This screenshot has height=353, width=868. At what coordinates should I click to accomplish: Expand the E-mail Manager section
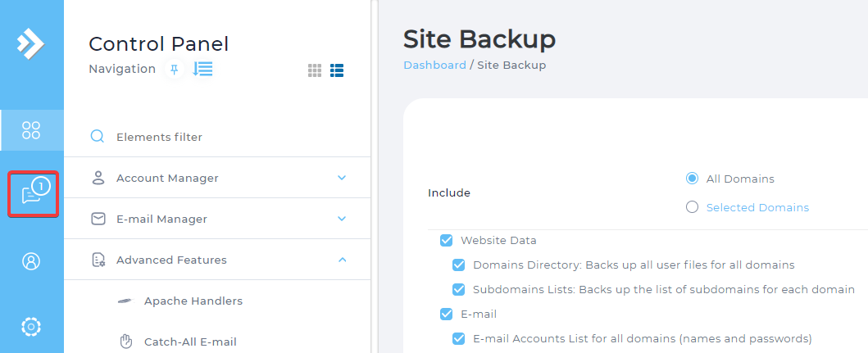pyautogui.click(x=217, y=219)
